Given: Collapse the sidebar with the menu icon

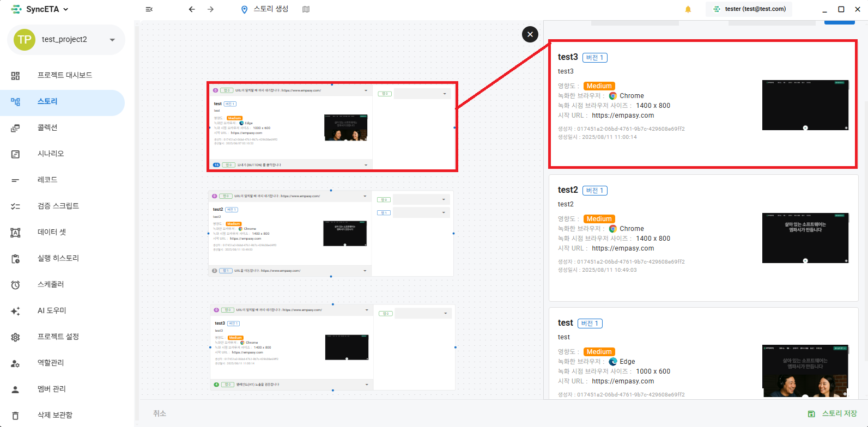Looking at the screenshot, I should (149, 9).
